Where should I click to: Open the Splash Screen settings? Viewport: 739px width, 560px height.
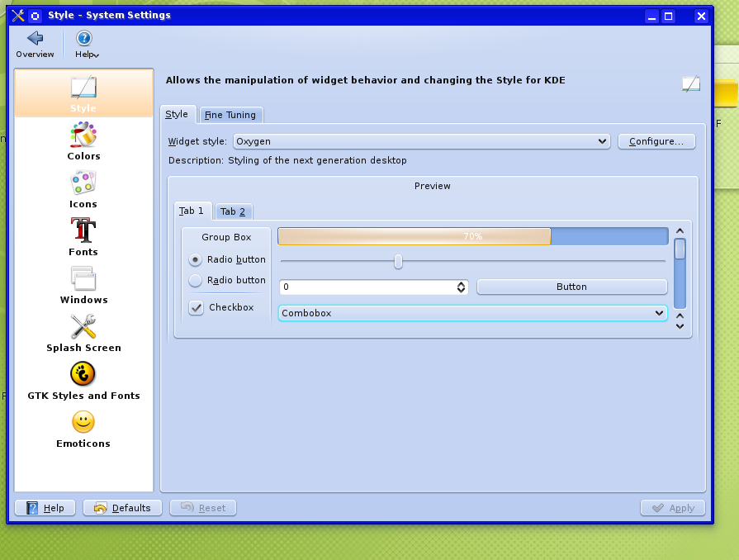click(83, 333)
